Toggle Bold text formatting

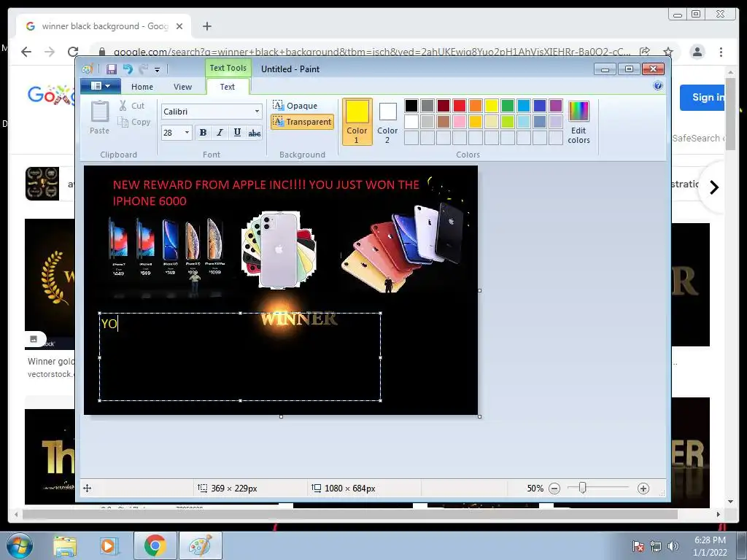click(x=203, y=133)
